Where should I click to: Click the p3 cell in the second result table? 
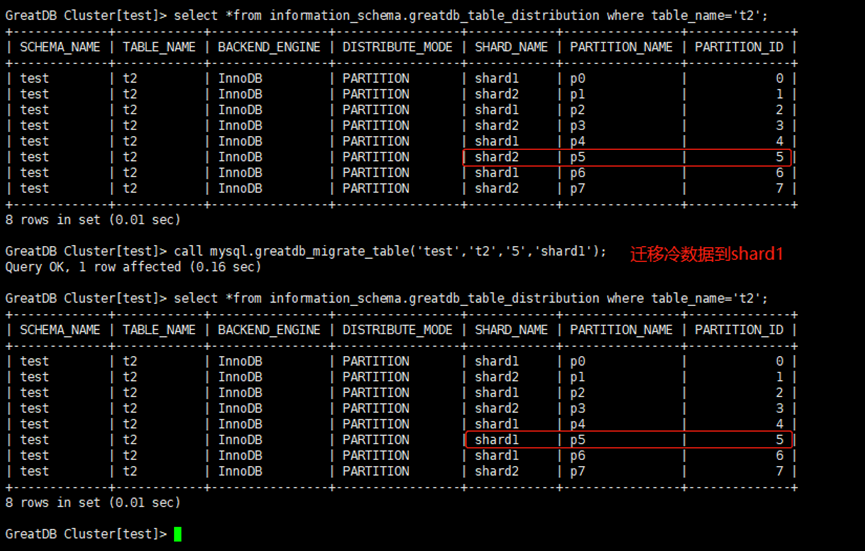[578, 408]
